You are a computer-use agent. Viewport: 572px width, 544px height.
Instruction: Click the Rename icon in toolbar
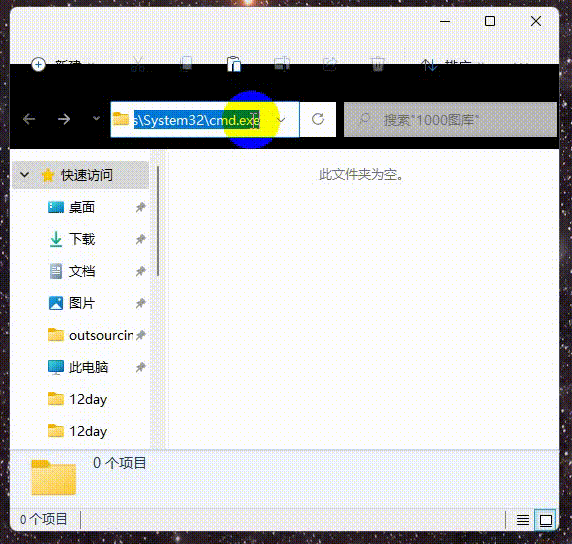coord(282,63)
